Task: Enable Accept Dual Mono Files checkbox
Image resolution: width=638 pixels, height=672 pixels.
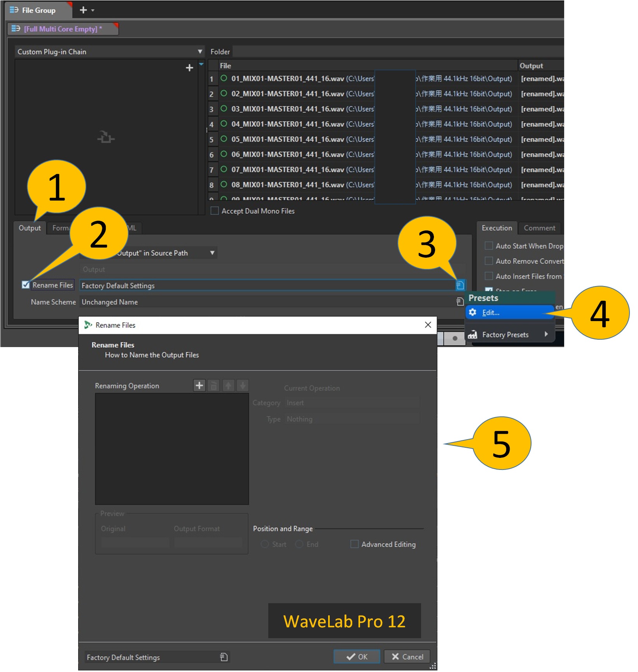Action: click(x=215, y=211)
